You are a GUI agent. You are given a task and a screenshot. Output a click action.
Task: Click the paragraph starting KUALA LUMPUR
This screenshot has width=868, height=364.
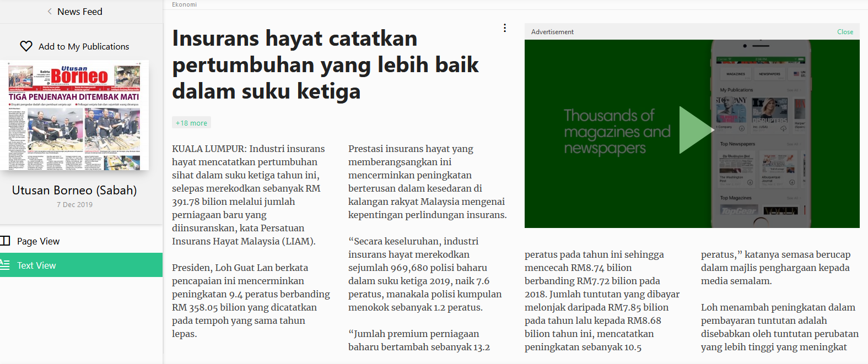[x=249, y=195]
